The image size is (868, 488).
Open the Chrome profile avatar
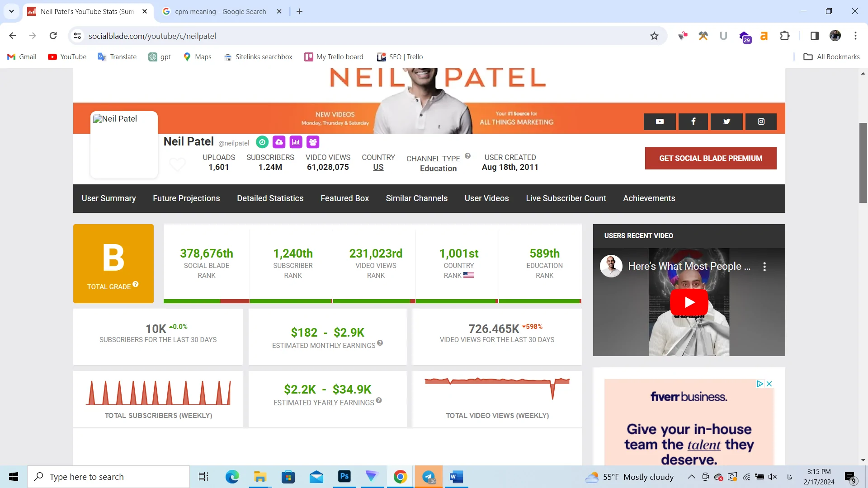coord(835,36)
